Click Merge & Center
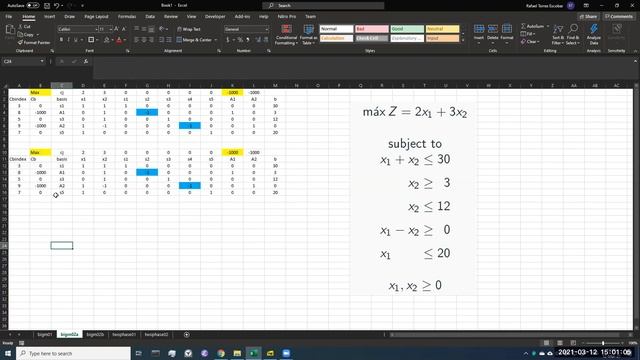The height and width of the screenshot is (360, 640). pyautogui.click(x=194, y=40)
